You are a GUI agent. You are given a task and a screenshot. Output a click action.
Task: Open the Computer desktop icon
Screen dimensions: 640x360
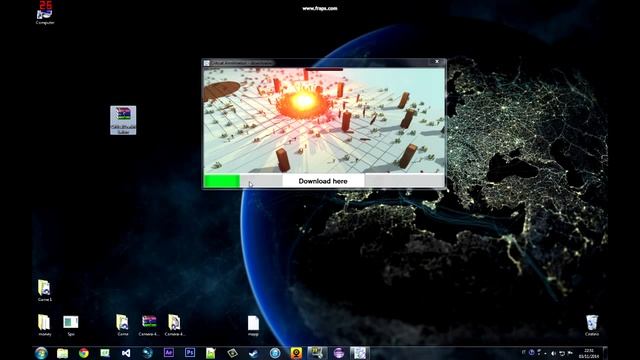click(45, 12)
